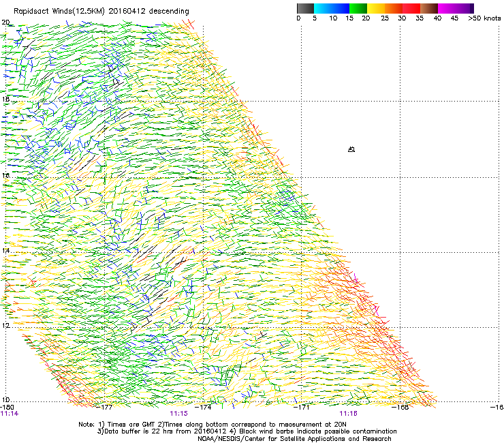
Task: Select the legend label "40"
Action: pyautogui.click(x=437, y=18)
